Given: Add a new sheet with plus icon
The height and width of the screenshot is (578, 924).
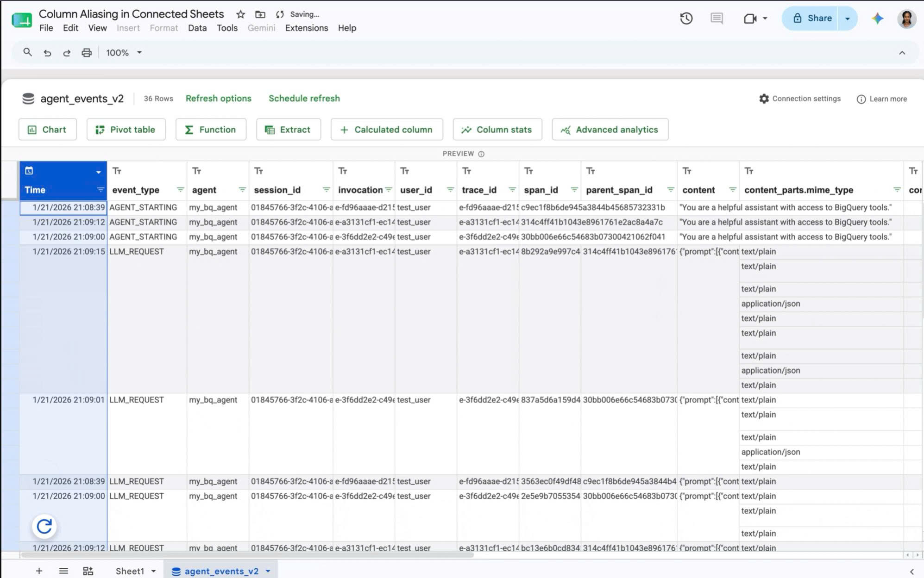Looking at the screenshot, I should tap(39, 571).
